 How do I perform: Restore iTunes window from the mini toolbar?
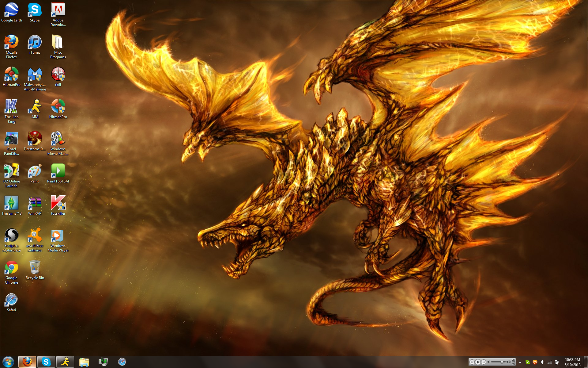click(x=513, y=360)
